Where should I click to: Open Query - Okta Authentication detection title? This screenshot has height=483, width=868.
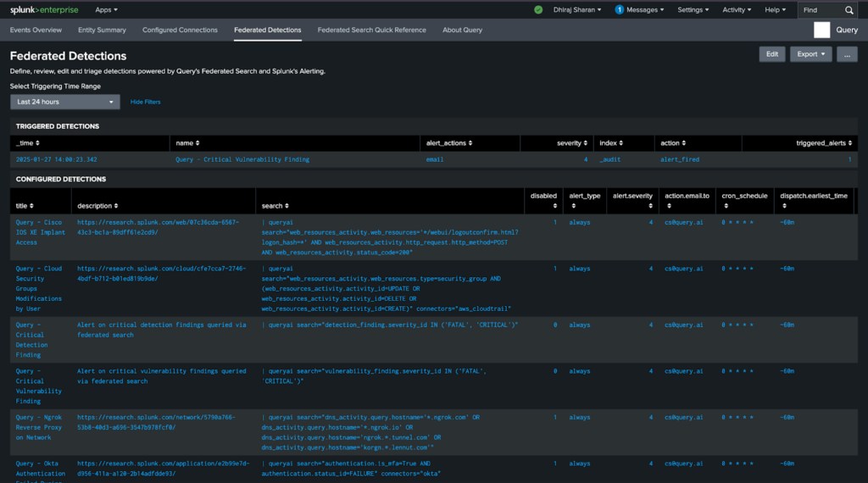pyautogui.click(x=41, y=471)
